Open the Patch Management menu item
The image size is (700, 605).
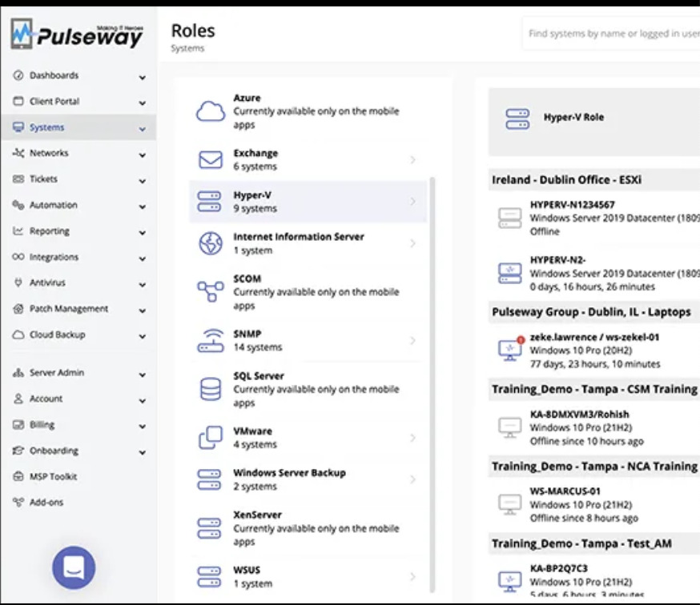78,308
